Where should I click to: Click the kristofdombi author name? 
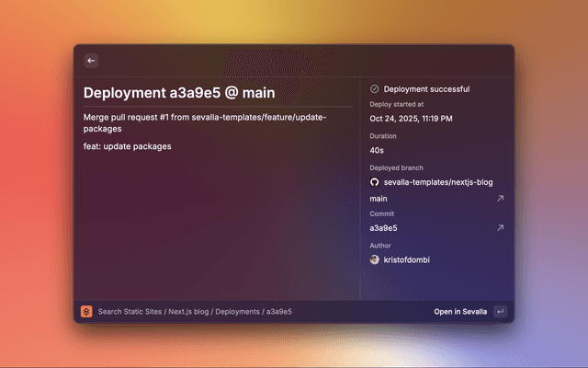[406, 259]
